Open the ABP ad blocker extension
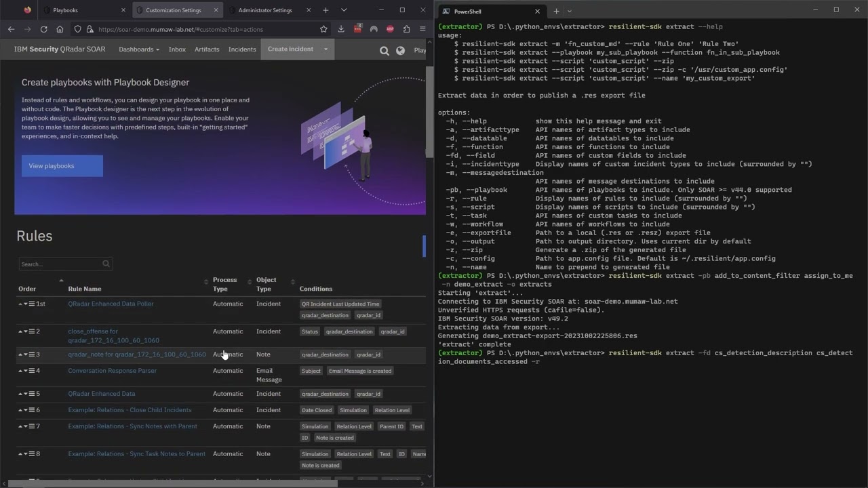The height and width of the screenshot is (488, 868). click(390, 29)
